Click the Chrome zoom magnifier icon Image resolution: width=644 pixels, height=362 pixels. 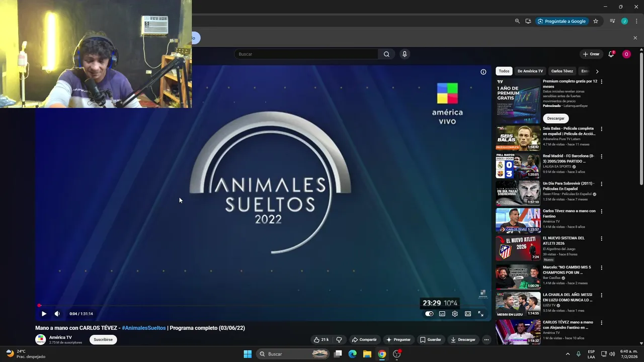[x=517, y=21]
